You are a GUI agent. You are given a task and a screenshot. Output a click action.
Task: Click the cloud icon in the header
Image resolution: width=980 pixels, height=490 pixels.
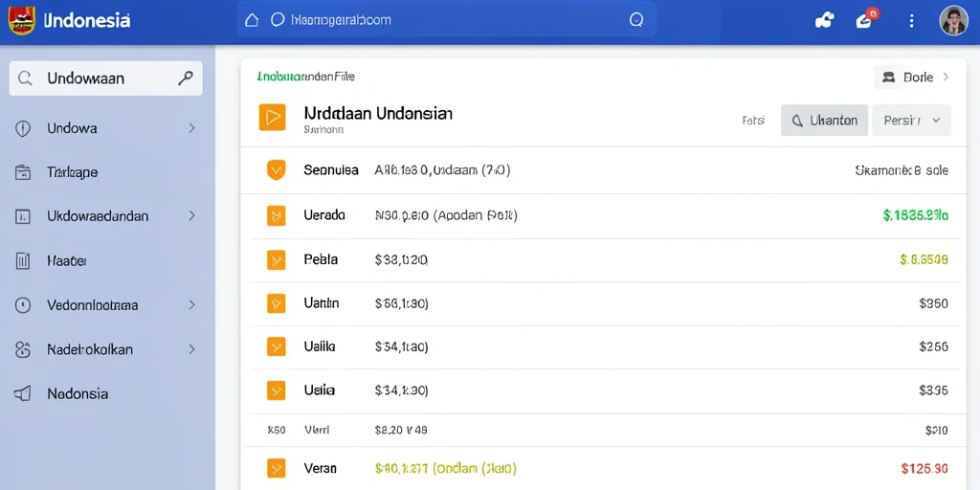(824, 21)
